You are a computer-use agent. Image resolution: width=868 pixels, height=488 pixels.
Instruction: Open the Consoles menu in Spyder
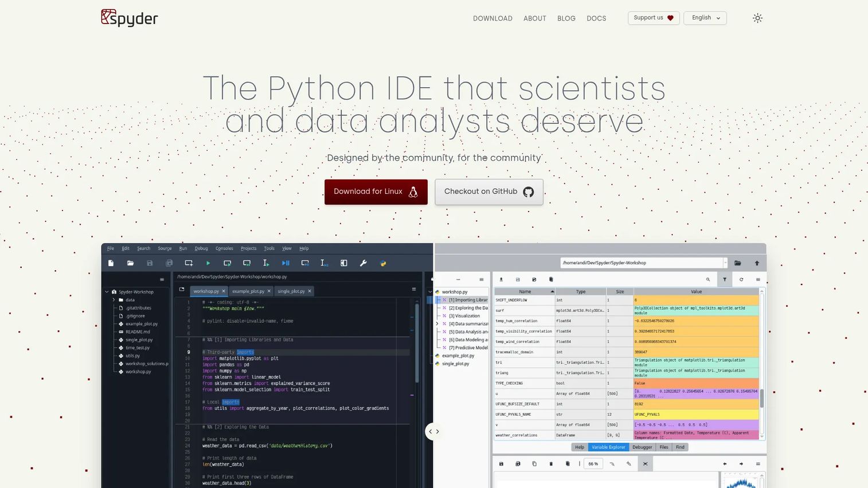(x=224, y=249)
